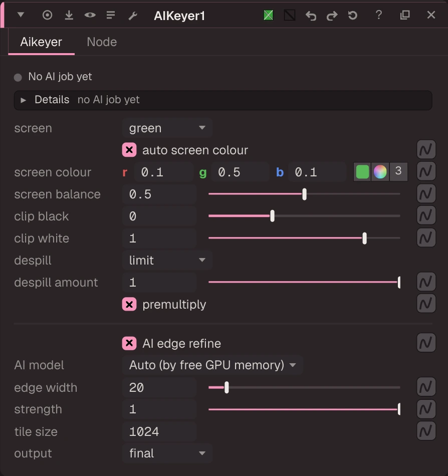448x476 pixels.
Task: Toggle the eye visibility icon in header
Action: (x=90, y=15)
